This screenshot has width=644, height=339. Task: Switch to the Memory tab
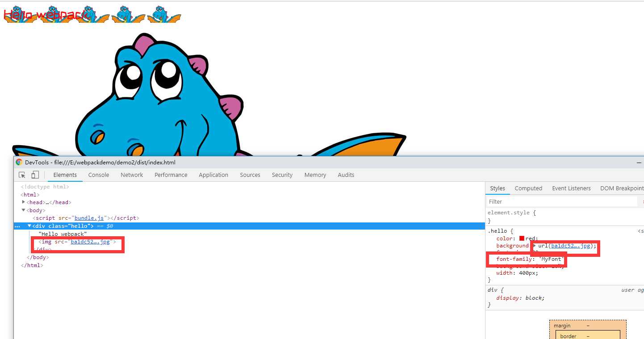(315, 175)
